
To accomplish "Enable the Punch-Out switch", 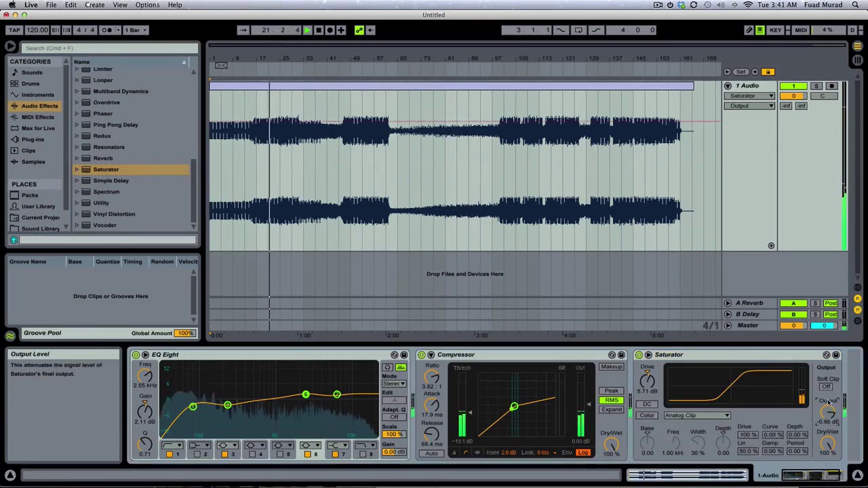I will pyautogui.click(x=595, y=30).
